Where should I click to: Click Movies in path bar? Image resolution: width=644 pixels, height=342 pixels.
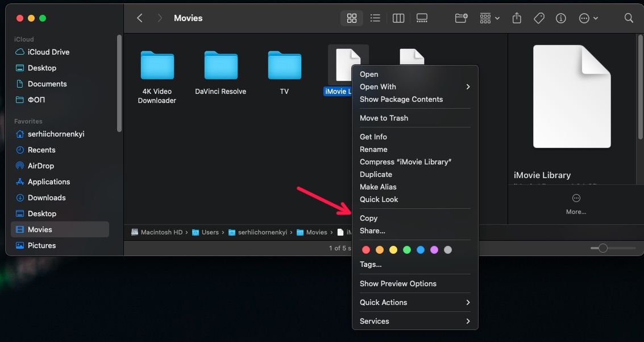pyautogui.click(x=312, y=232)
